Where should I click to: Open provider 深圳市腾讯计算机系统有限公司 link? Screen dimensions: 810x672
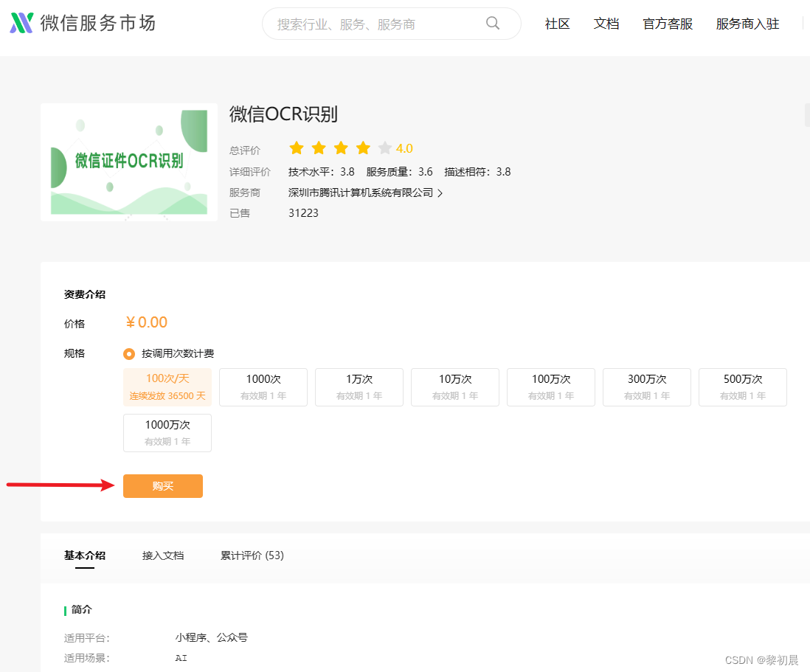click(361, 193)
